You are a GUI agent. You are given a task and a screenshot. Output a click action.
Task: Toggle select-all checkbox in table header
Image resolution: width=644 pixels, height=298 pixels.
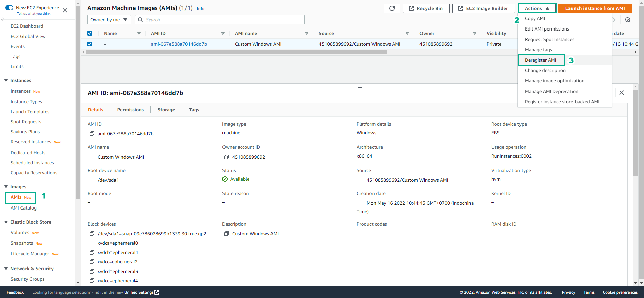point(90,33)
